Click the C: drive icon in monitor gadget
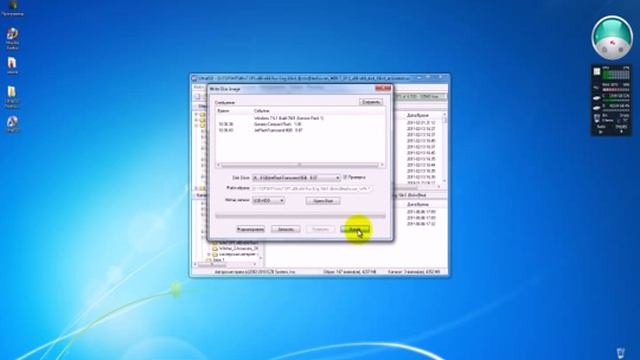640x360 pixels. (x=597, y=98)
